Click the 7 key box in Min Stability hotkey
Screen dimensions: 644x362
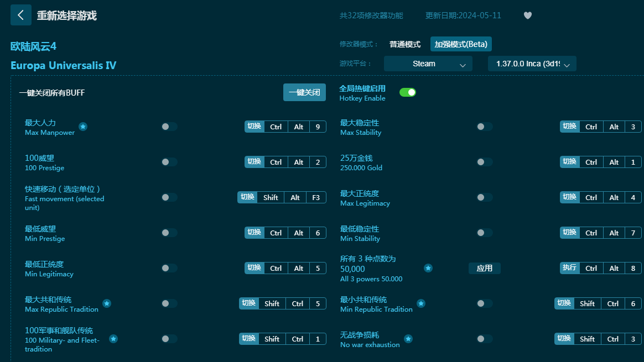tap(633, 233)
